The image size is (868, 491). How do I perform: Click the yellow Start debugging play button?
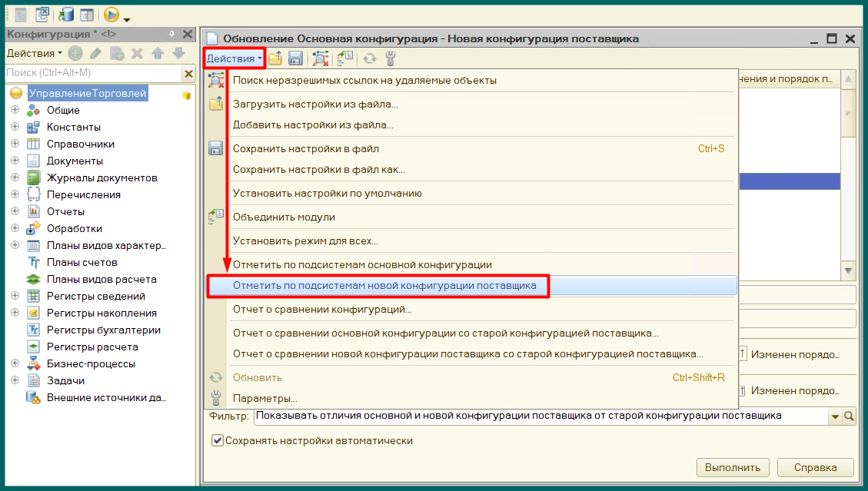[x=111, y=15]
